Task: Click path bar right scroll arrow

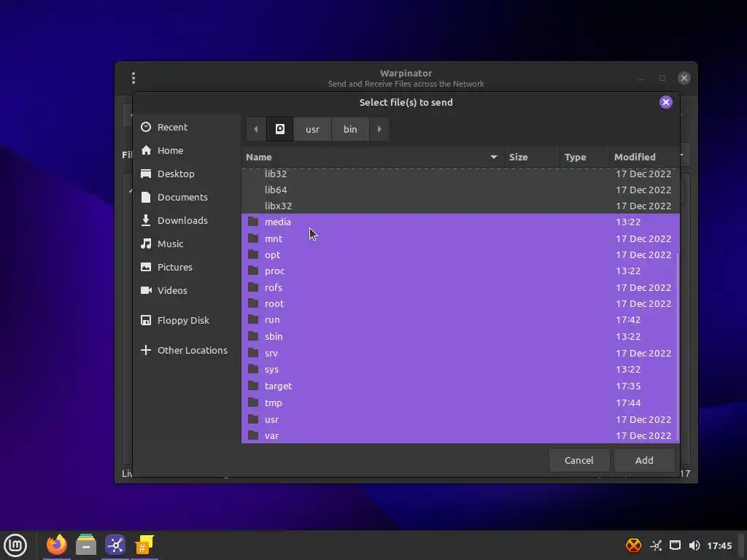Action: point(379,129)
